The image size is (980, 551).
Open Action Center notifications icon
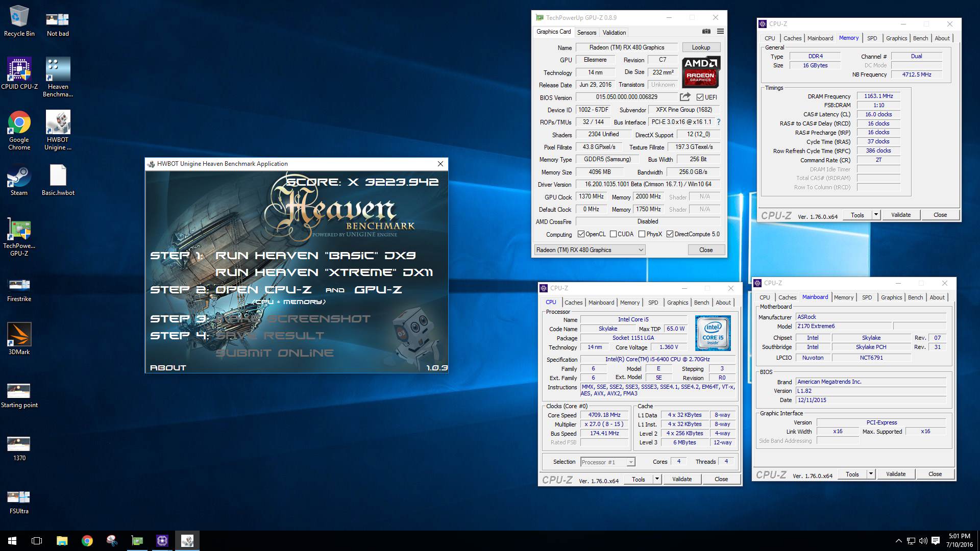point(936,541)
